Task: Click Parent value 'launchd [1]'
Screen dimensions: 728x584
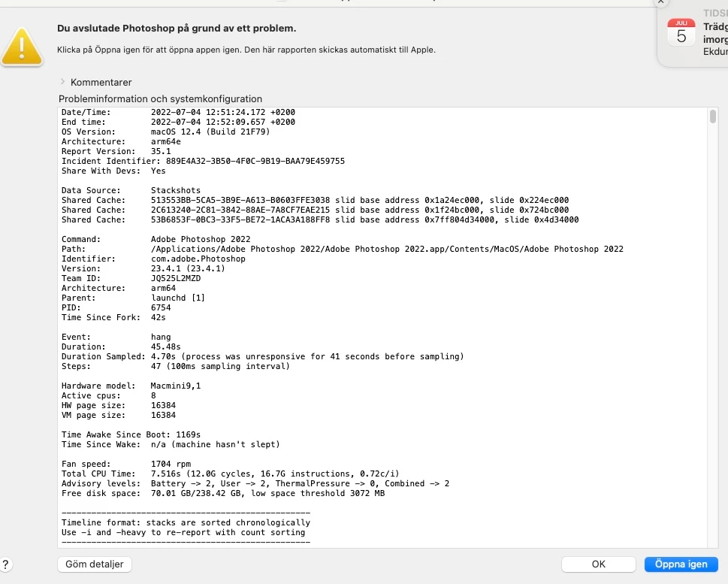Action: 178,298
